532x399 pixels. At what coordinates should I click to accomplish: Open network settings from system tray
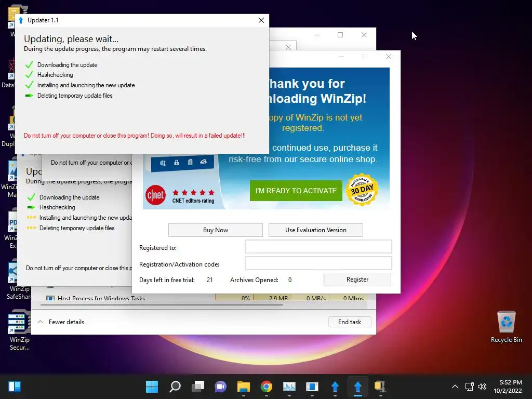coord(470,387)
